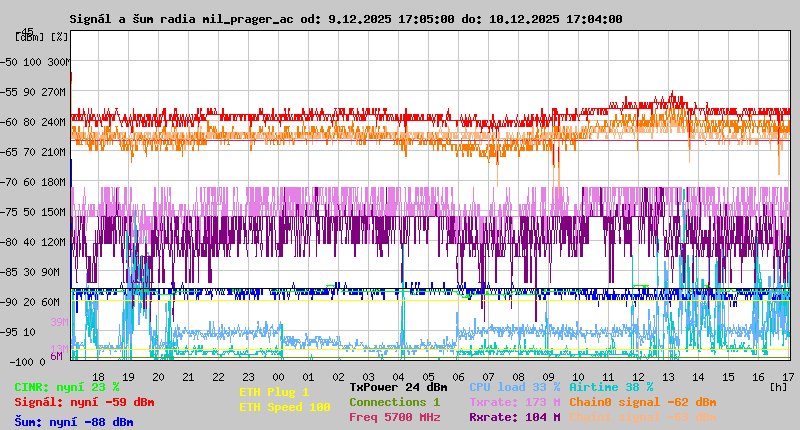Screen dimensions: 800x430
Task: Click hour label "11" on the time axis
Action: pyautogui.click(x=608, y=377)
